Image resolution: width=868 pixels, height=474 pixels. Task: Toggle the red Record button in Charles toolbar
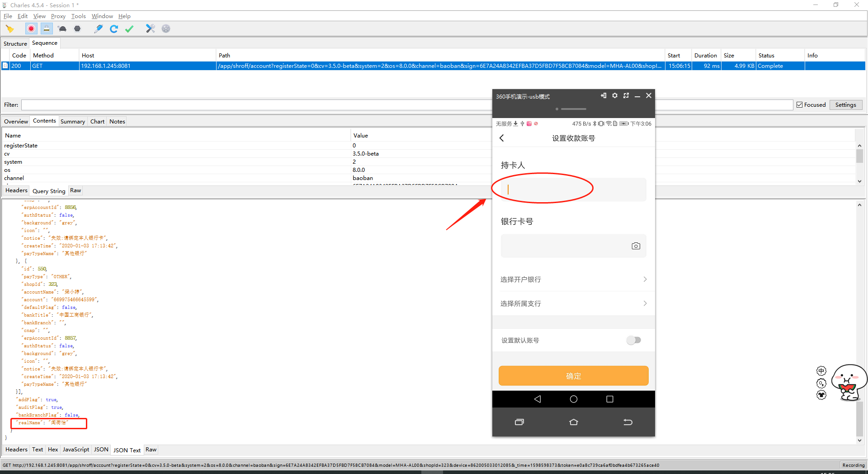[x=31, y=29]
